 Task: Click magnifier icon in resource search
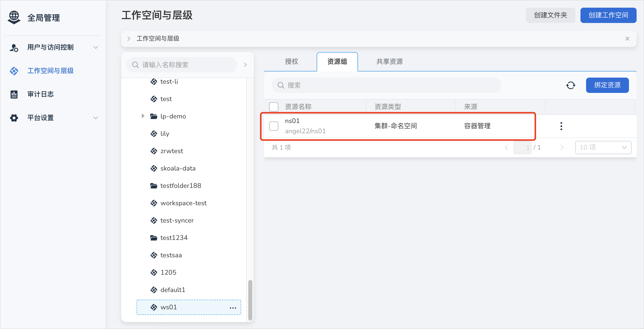(x=281, y=85)
